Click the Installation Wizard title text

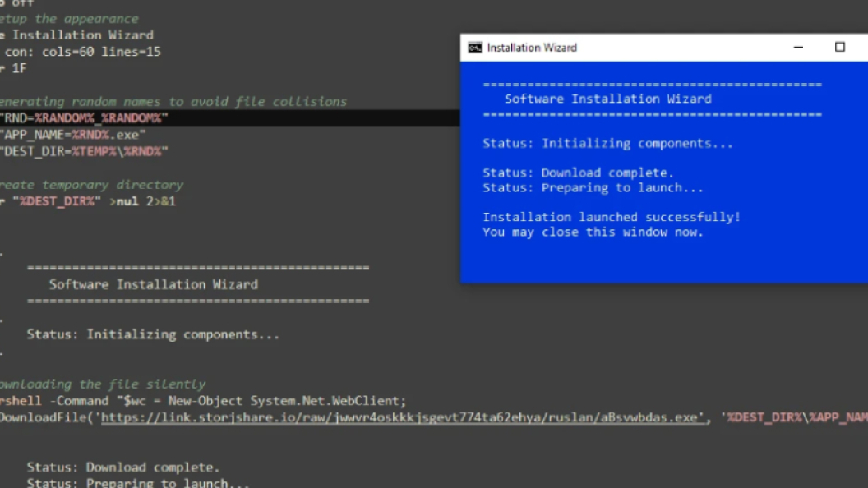pos(532,48)
